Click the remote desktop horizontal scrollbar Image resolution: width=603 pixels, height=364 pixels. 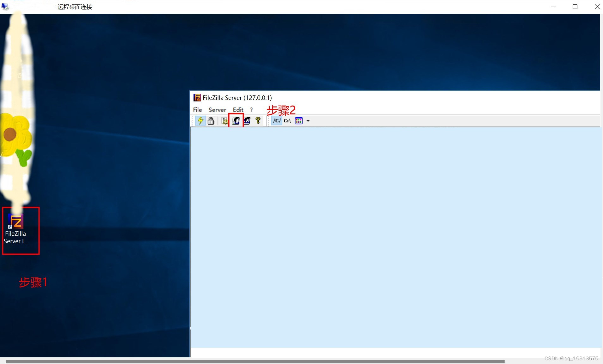255,361
